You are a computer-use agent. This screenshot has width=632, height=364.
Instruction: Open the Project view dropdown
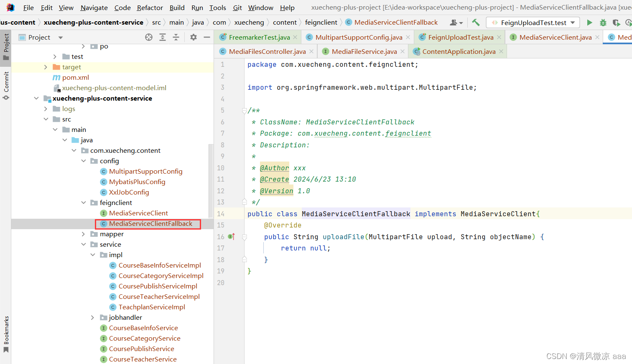click(61, 38)
